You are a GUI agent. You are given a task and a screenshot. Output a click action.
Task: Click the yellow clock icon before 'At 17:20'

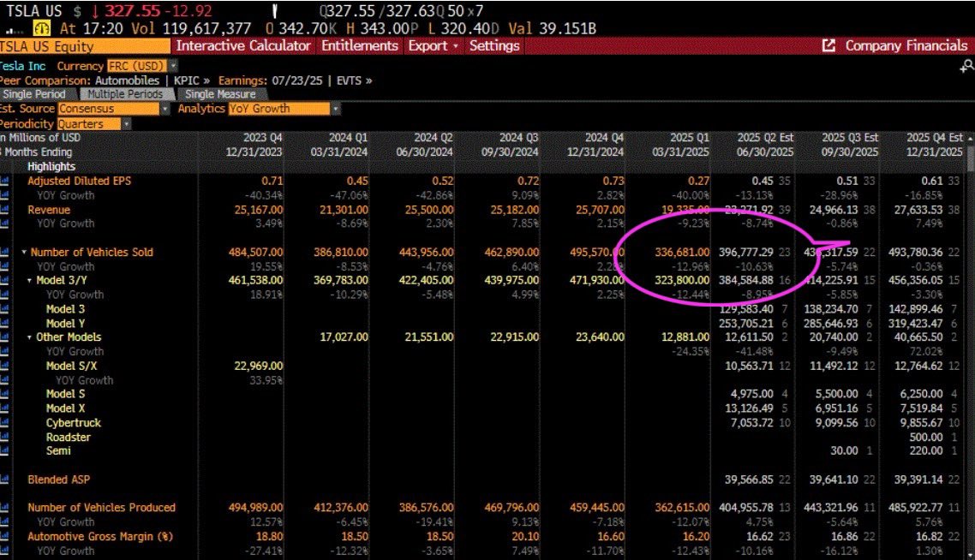pos(42,28)
